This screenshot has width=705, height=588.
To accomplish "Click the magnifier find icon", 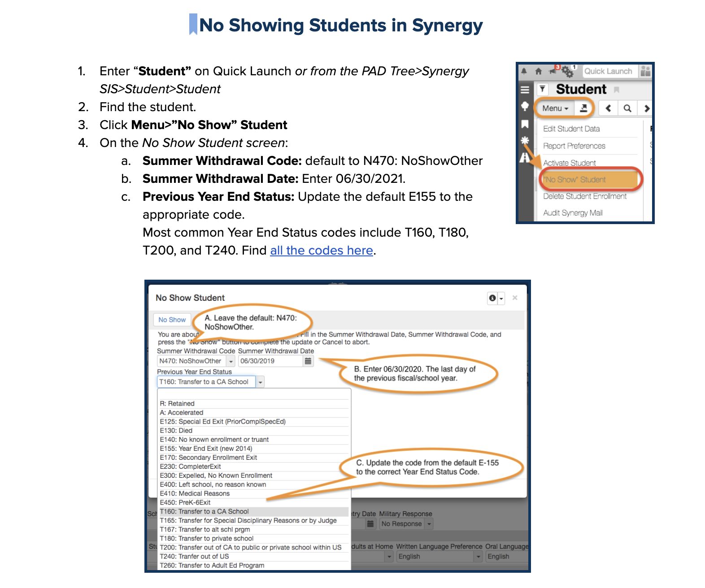I will pyautogui.click(x=627, y=108).
